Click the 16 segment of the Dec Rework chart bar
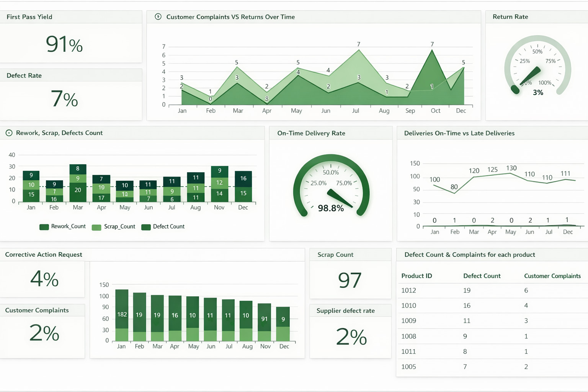Viewport: 588px width, 392px height. [x=243, y=178]
